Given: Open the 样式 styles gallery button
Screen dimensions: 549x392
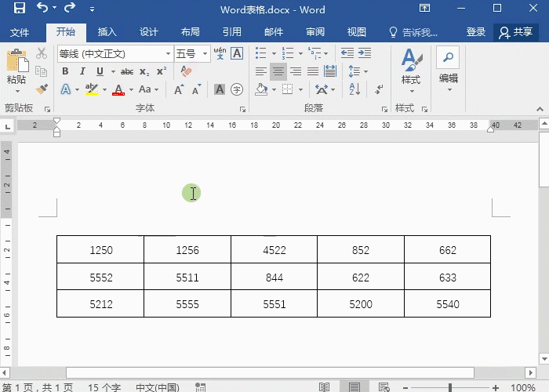Looking at the screenshot, I should coord(412,71).
